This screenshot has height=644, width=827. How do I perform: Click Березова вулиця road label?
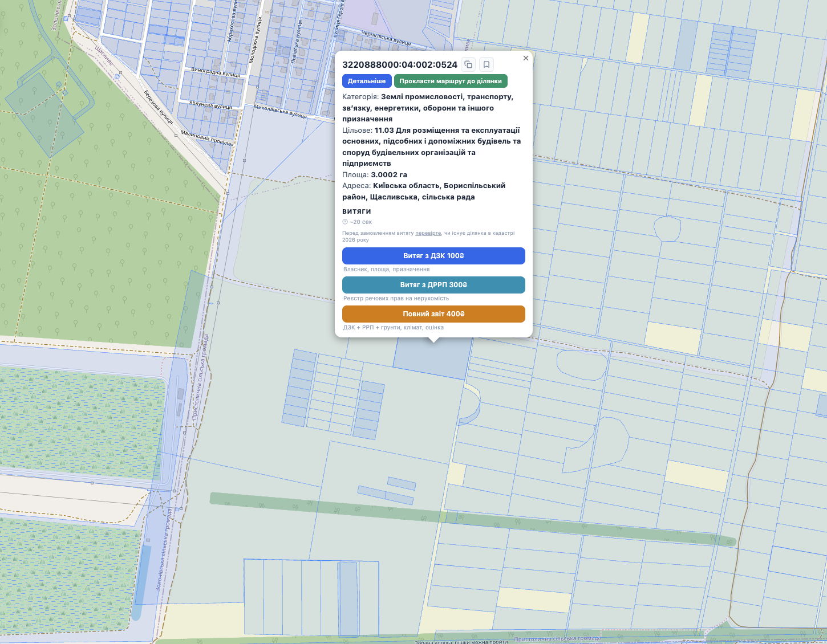(158, 107)
